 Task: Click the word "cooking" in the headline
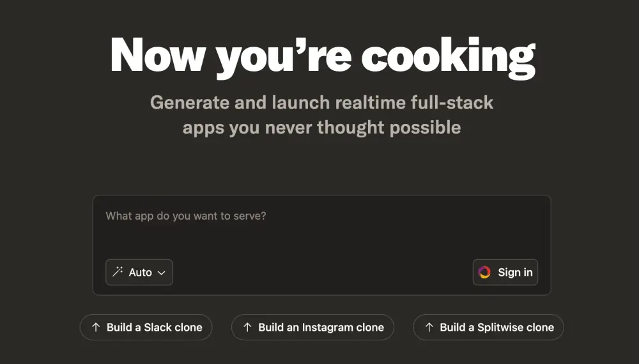pos(449,57)
